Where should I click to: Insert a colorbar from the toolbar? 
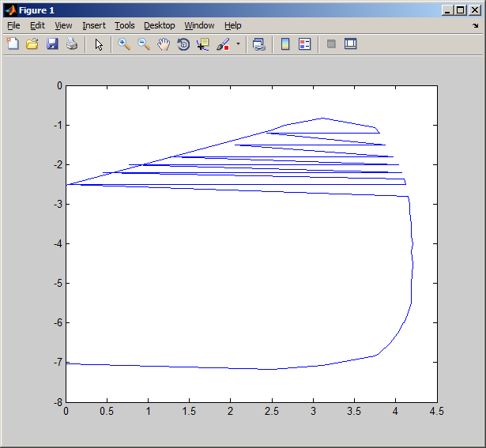click(x=285, y=44)
